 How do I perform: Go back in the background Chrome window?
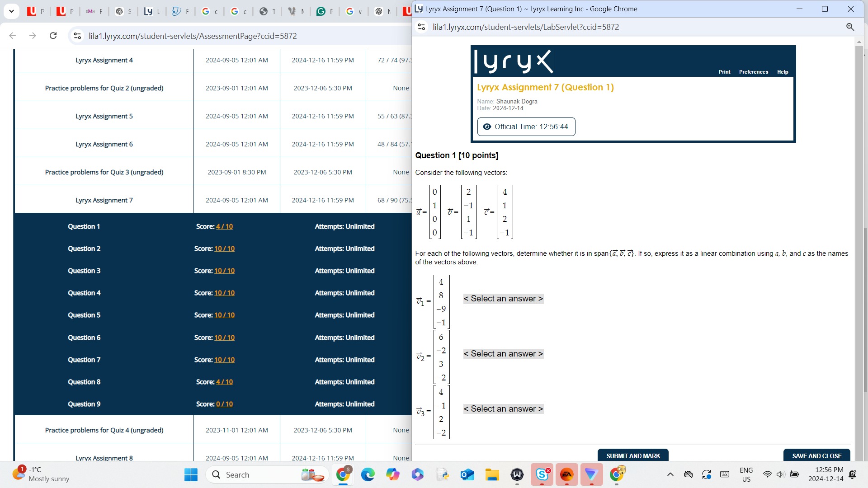click(13, 36)
